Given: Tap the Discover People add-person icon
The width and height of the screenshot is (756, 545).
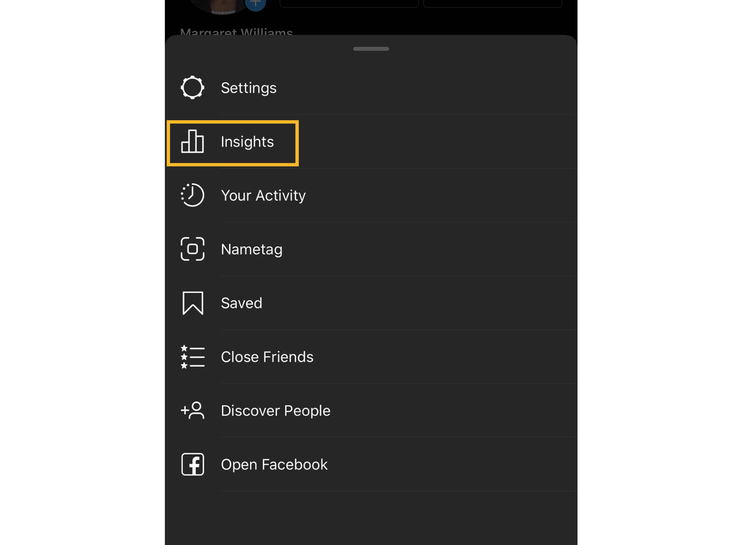Looking at the screenshot, I should coord(192,410).
